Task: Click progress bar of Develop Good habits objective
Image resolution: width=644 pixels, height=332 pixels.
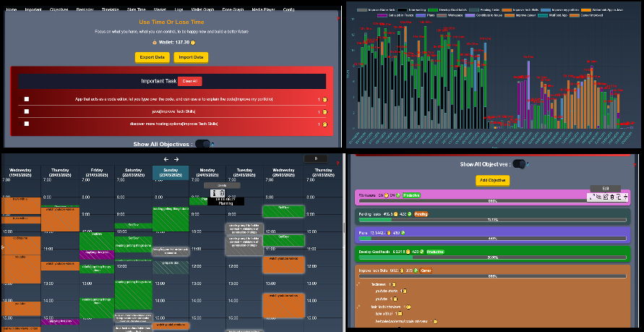Action: point(492,257)
